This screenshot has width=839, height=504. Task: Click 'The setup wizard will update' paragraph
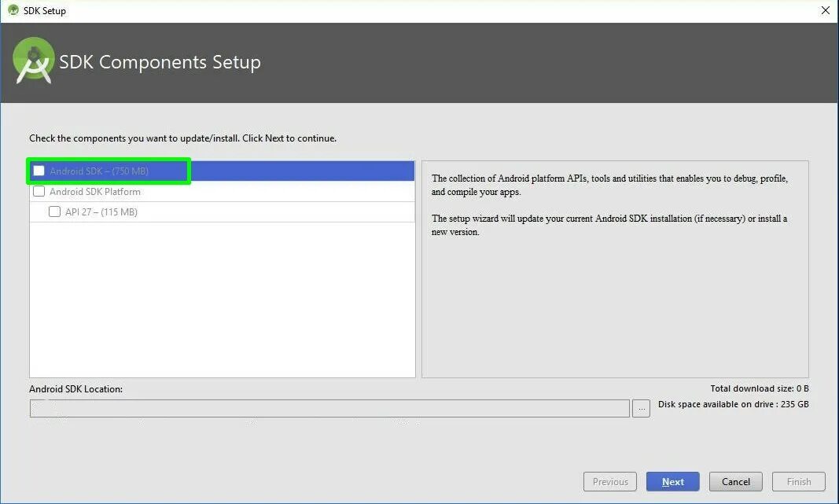click(609, 225)
